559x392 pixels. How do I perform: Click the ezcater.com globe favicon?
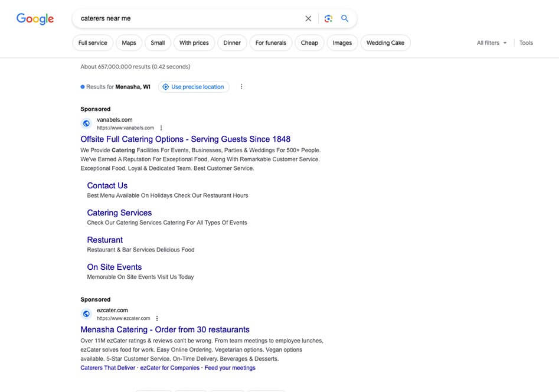[x=86, y=314]
